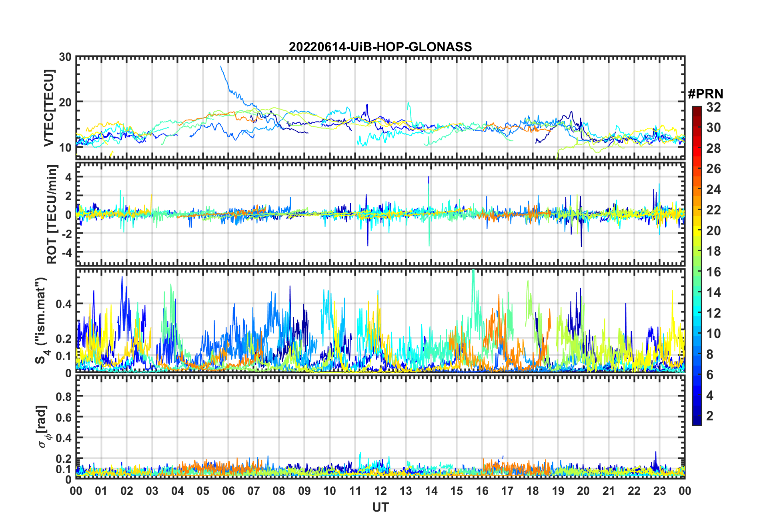Click colorbar PRN label 16

click(x=714, y=272)
